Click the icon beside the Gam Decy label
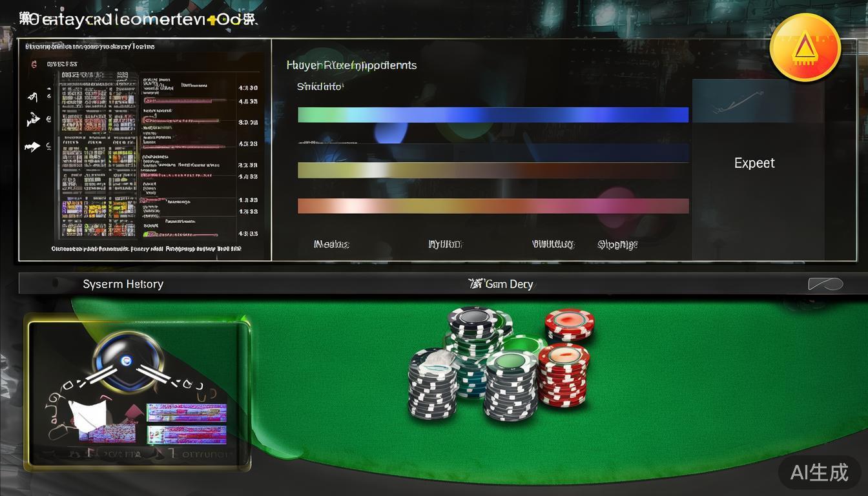Viewport: 868px width, 496px height. tap(475, 284)
